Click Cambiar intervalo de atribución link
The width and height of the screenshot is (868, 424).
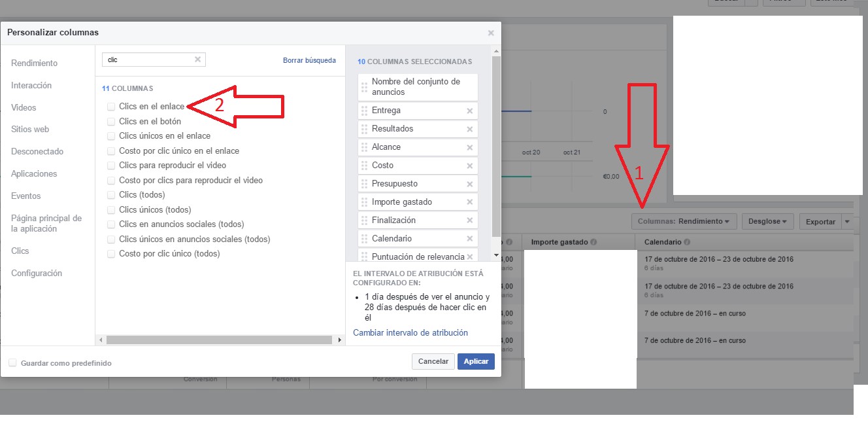[410, 332]
